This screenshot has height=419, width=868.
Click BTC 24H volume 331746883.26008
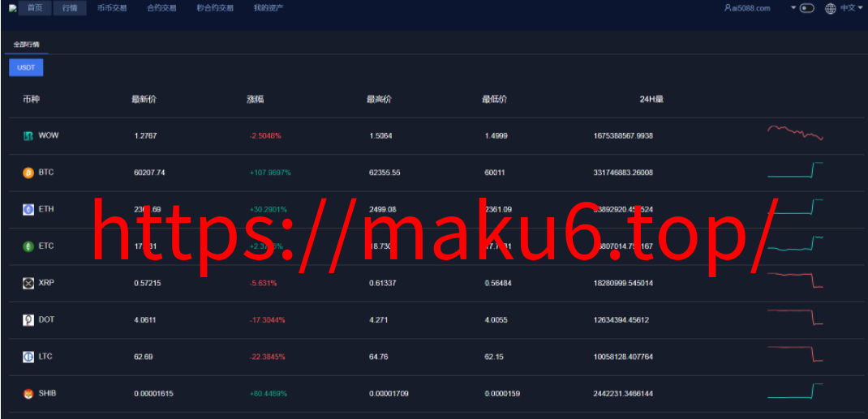[x=623, y=173]
